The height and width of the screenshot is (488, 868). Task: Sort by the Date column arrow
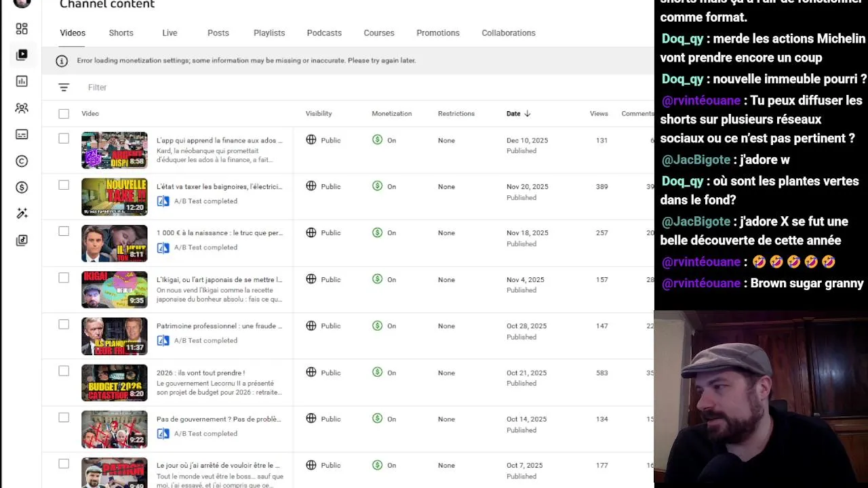tap(528, 114)
